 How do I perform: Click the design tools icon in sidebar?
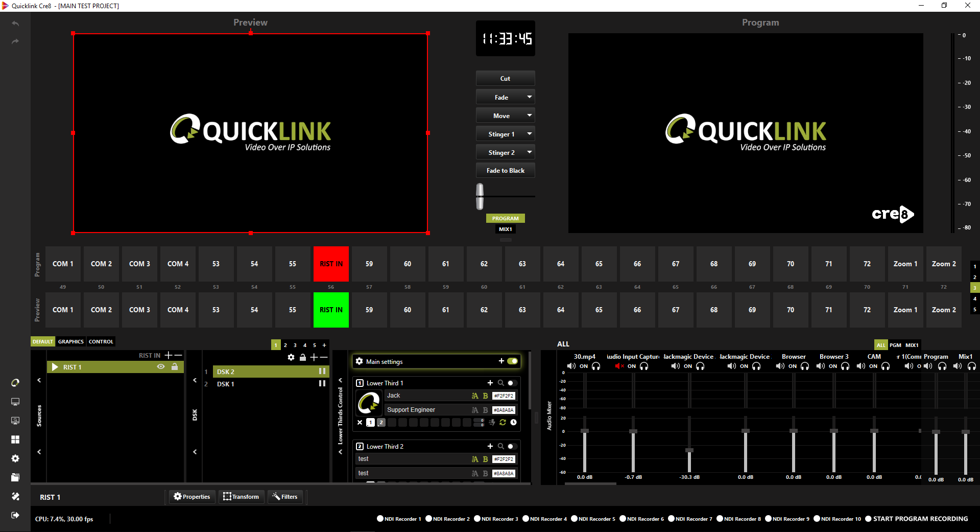[x=15, y=496]
